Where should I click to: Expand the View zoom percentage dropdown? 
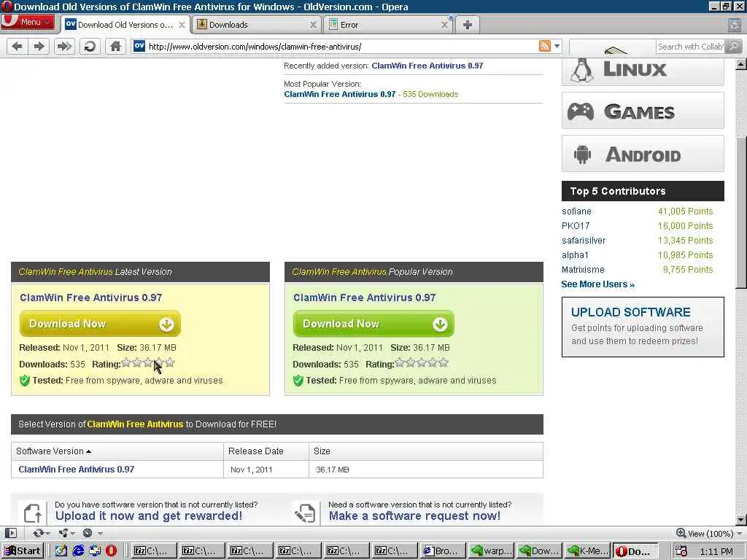[x=740, y=533]
